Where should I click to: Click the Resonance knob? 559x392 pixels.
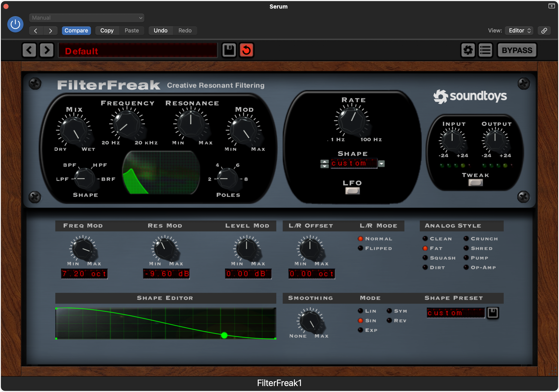(x=191, y=124)
